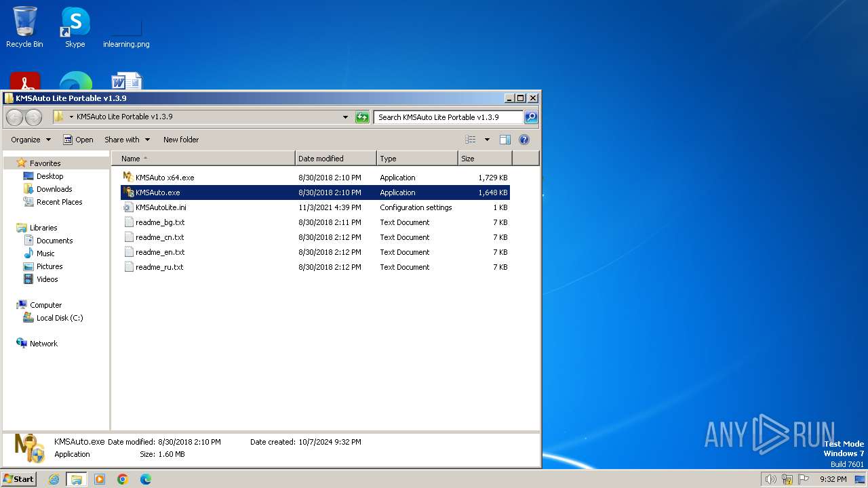Open the Skype desktop shortcut
Screen dimensions: 868x488
(x=75, y=27)
